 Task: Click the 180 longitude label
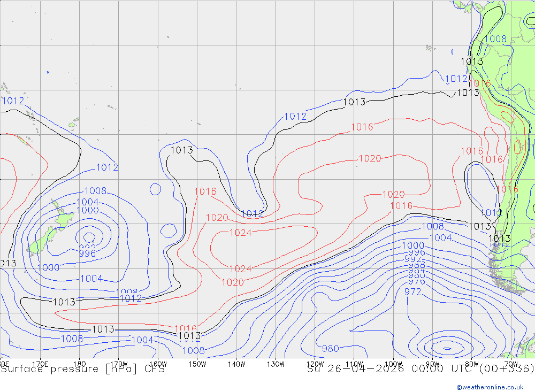coord(80,364)
